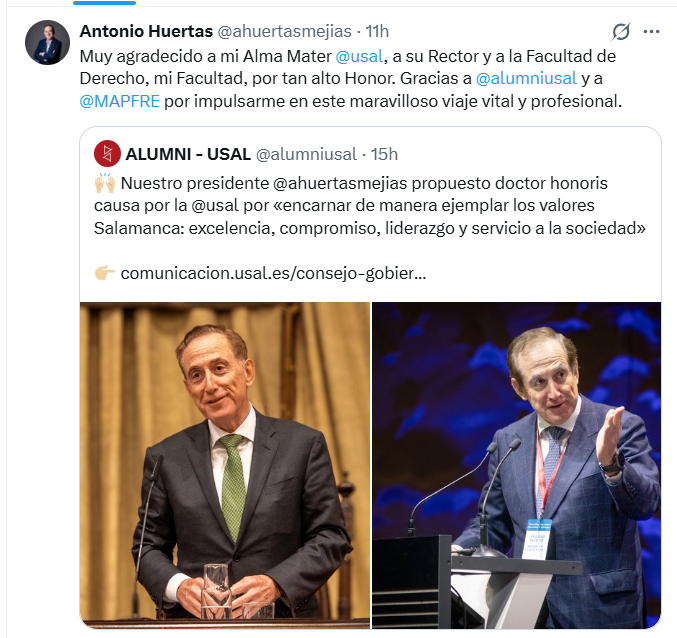The image size is (677, 638).
Task: Open the comunicacion.usal.es link
Action: click(x=273, y=273)
